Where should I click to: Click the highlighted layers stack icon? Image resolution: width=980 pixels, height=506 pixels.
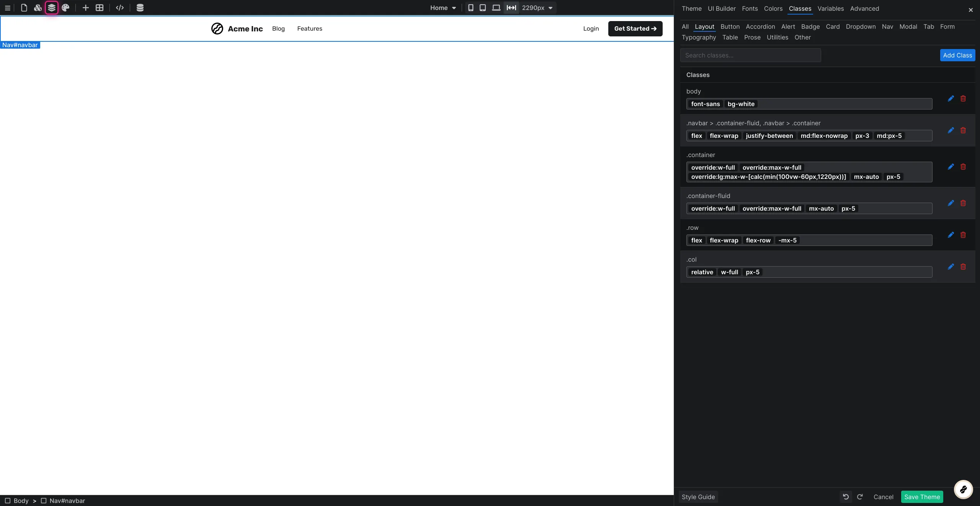(x=52, y=8)
